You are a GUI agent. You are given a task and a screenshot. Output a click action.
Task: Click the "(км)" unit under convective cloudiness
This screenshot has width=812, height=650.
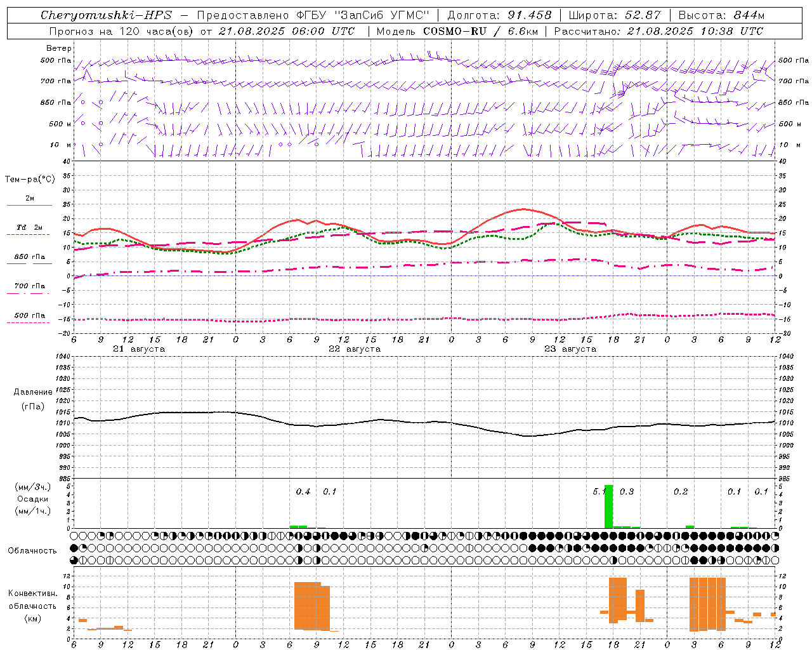pos(32,618)
